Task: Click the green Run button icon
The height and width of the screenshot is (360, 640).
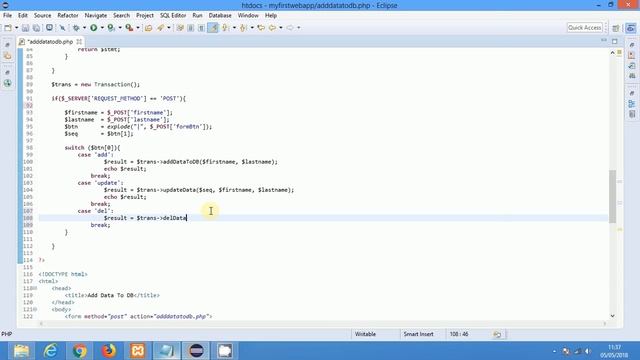Action: point(93,28)
